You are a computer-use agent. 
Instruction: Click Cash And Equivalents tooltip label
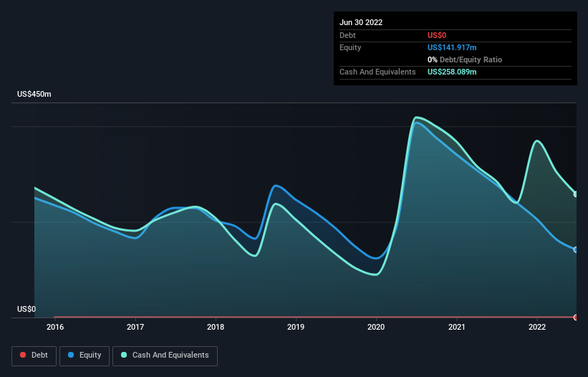click(x=377, y=72)
